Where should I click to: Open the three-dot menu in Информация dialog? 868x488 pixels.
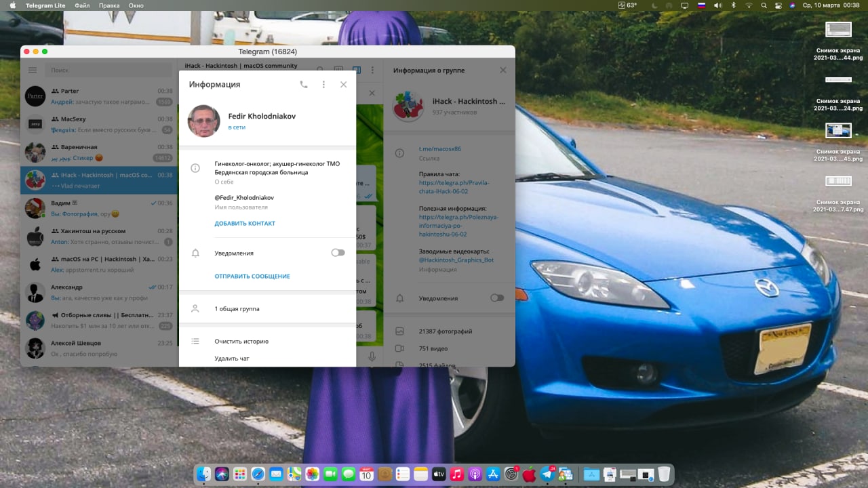click(323, 85)
